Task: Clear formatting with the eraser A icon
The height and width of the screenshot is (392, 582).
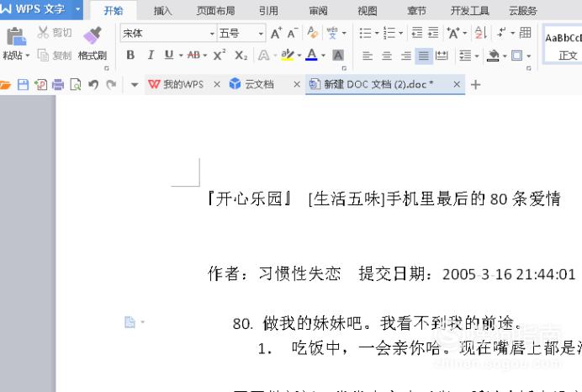Action: coord(313,33)
